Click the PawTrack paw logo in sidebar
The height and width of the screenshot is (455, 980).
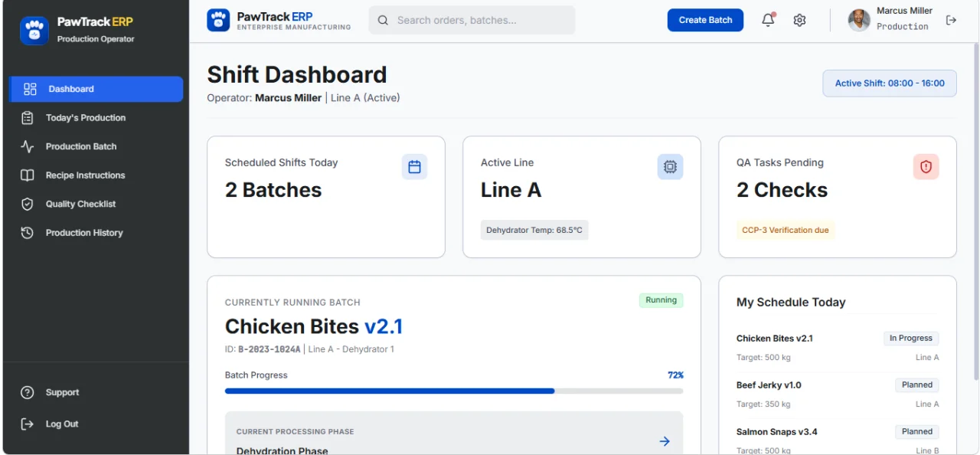pyautogui.click(x=34, y=30)
